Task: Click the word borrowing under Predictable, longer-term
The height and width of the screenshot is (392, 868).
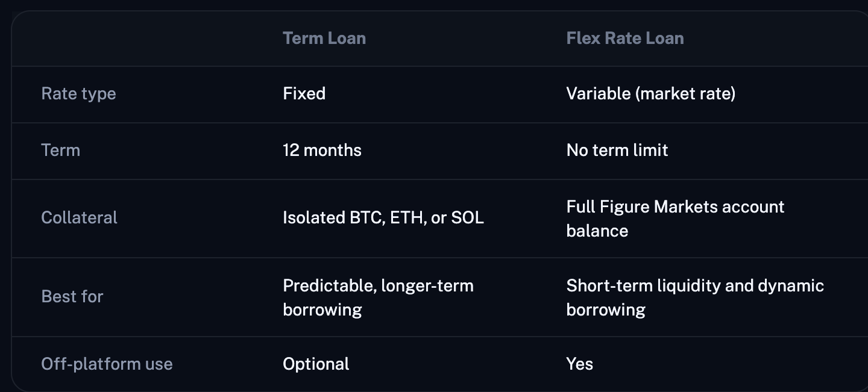Action: 322,310
